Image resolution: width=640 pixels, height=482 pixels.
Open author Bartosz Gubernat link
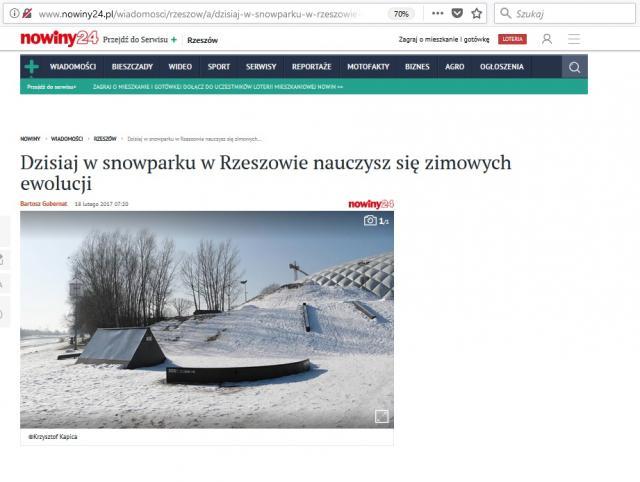43,204
